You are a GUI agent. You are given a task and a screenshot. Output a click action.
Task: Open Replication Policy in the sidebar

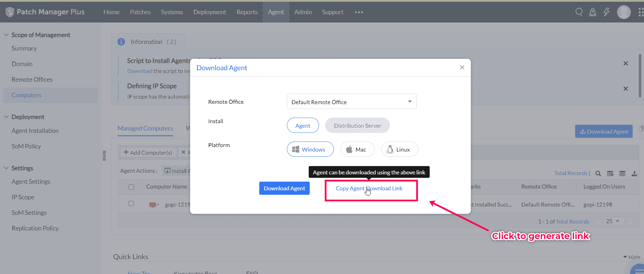pos(35,228)
